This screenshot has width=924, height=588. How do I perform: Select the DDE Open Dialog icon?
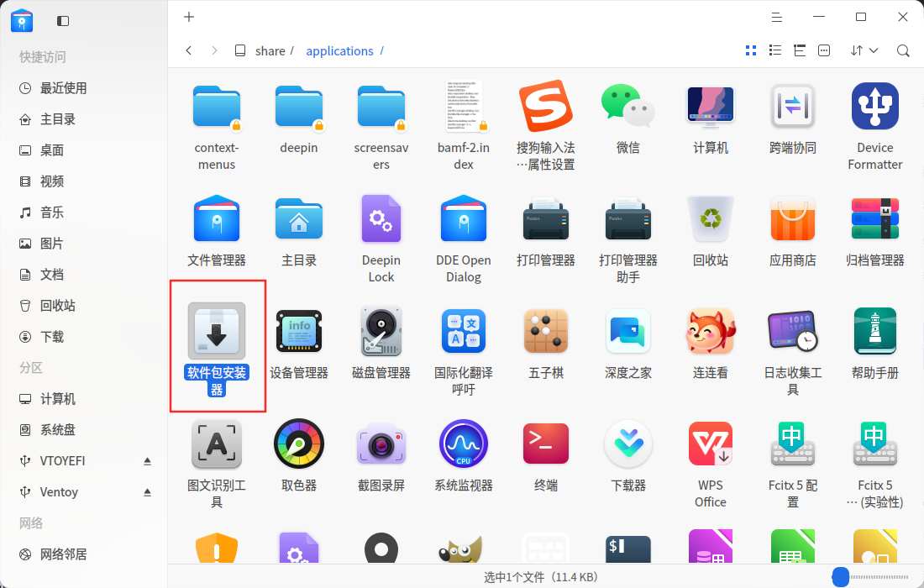click(x=464, y=218)
